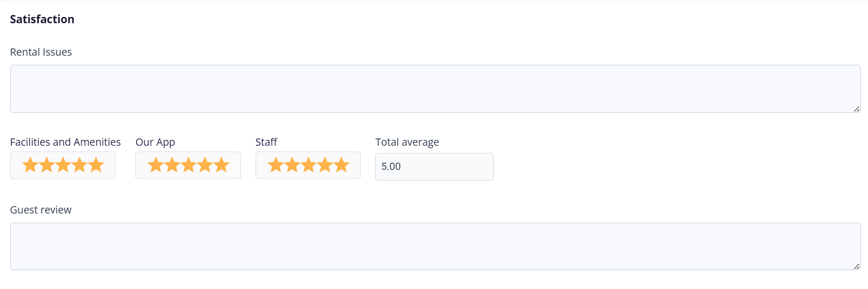Click third star under Our App
Viewport: 868px width, 289px height.
pyautogui.click(x=189, y=165)
